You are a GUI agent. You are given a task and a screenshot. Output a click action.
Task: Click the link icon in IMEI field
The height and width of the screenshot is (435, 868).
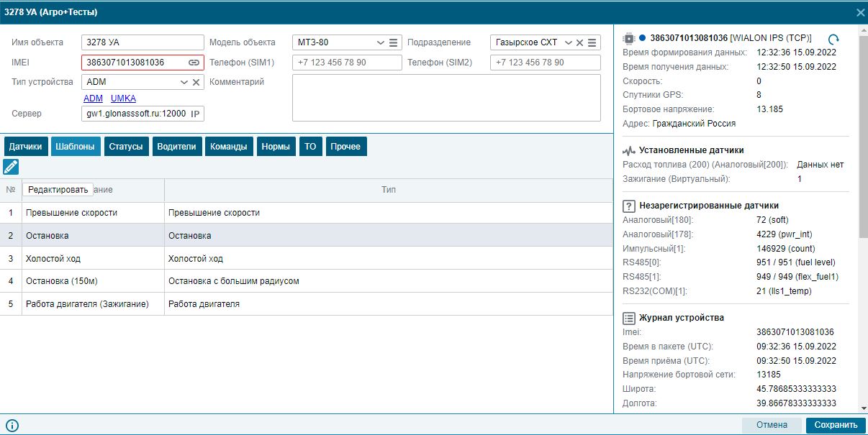point(194,63)
